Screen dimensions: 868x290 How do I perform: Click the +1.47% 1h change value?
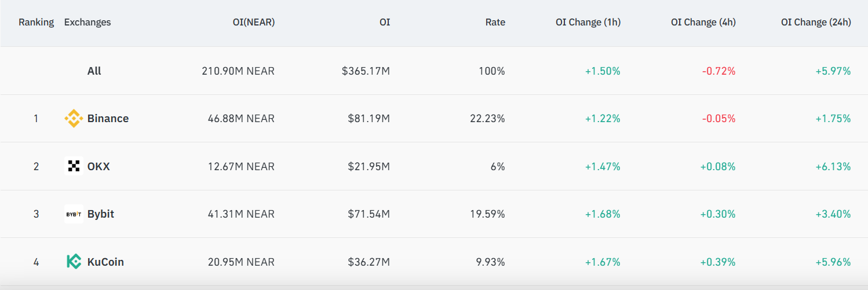click(603, 166)
